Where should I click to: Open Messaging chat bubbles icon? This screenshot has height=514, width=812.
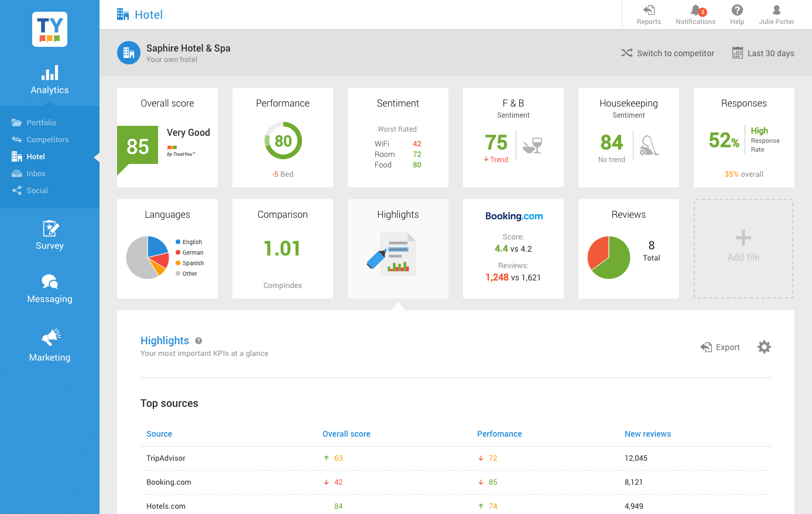(50, 282)
